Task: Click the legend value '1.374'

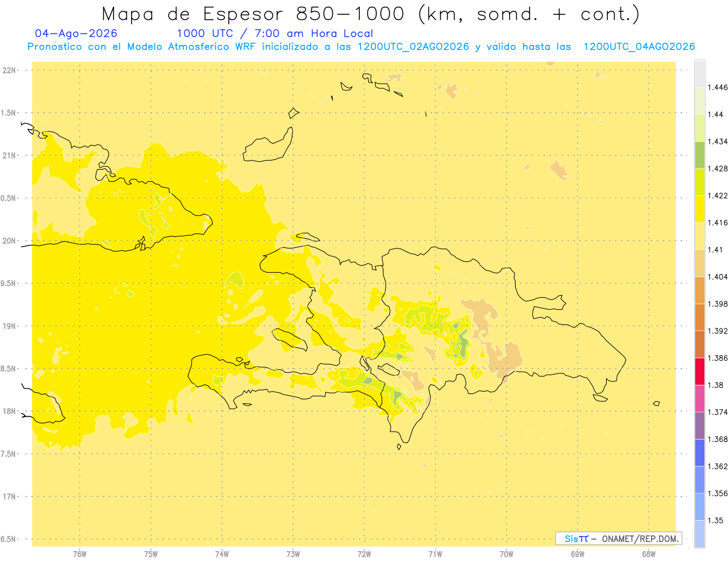Action: [x=718, y=412]
